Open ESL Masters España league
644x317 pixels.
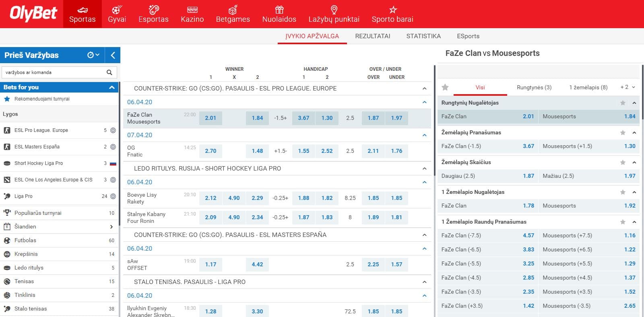pyautogui.click(x=60, y=147)
